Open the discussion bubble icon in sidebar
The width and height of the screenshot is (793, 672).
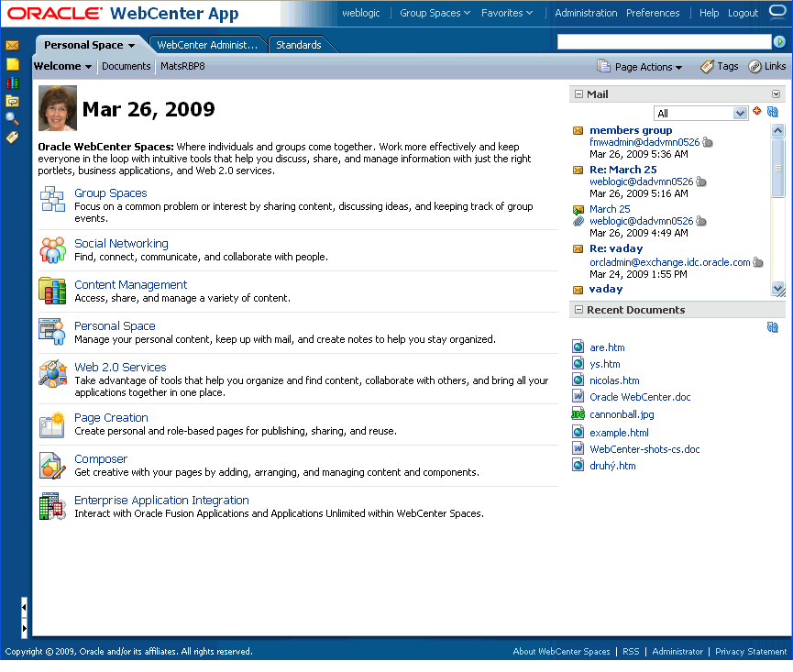coord(12,101)
